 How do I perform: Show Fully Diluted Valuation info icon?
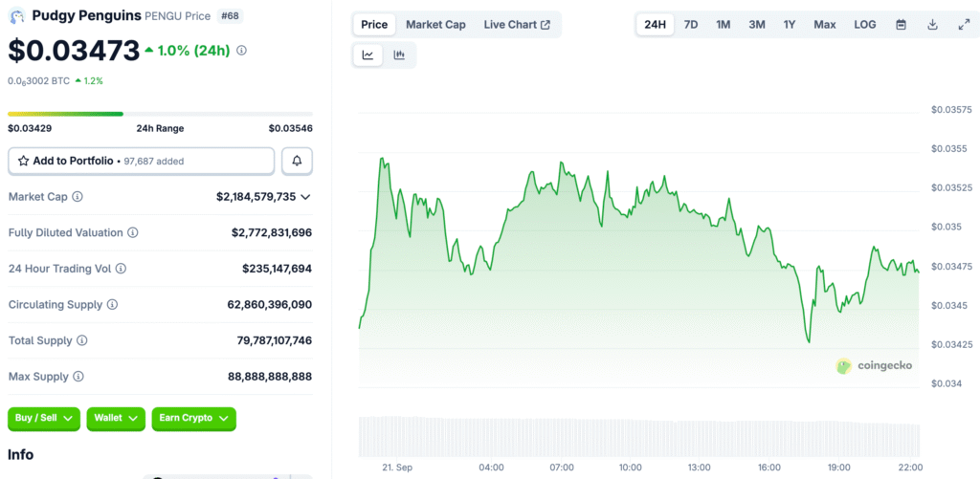tap(132, 233)
